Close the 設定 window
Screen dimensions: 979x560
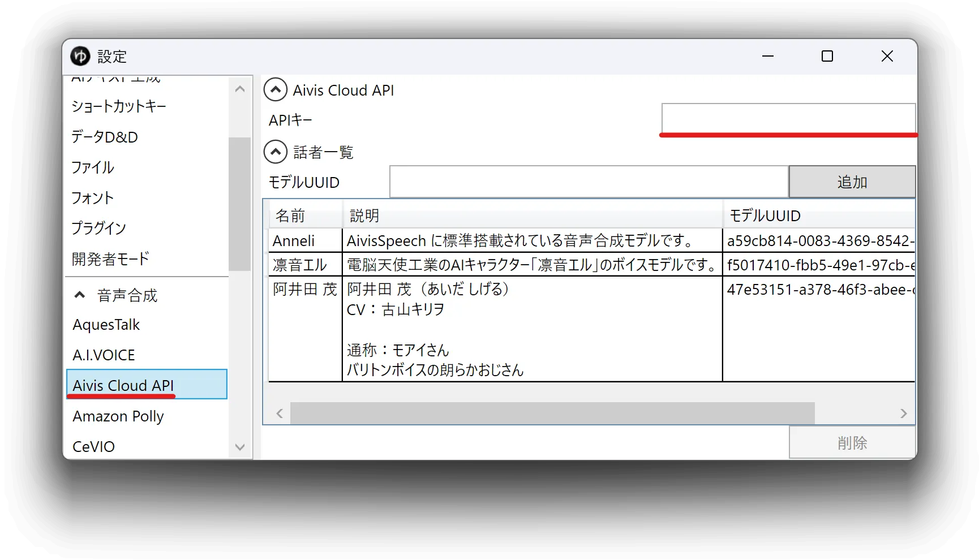tap(887, 56)
